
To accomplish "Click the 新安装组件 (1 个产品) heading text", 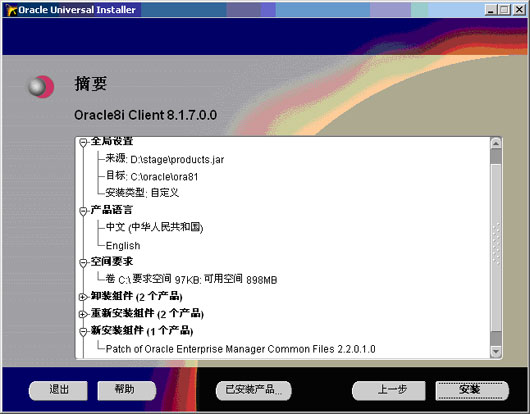I will (142, 331).
